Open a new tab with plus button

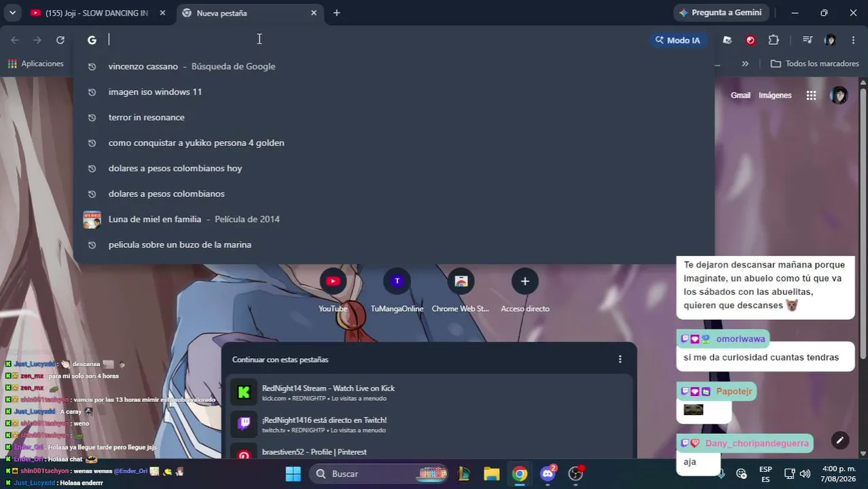(336, 13)
